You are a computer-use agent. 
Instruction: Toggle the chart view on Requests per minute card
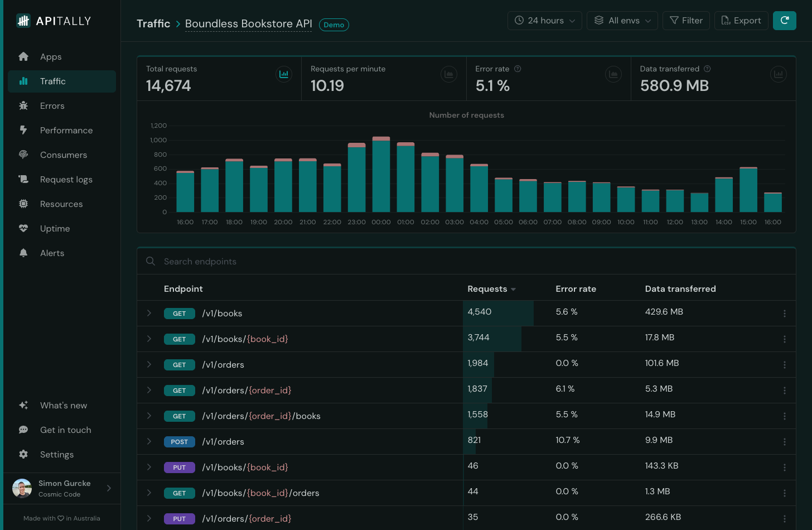(449, 74)
